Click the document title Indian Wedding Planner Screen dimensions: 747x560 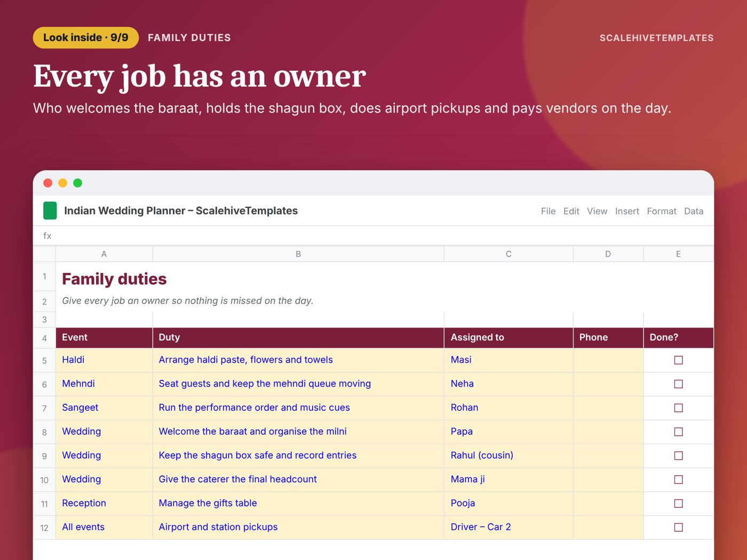[181, 211]
